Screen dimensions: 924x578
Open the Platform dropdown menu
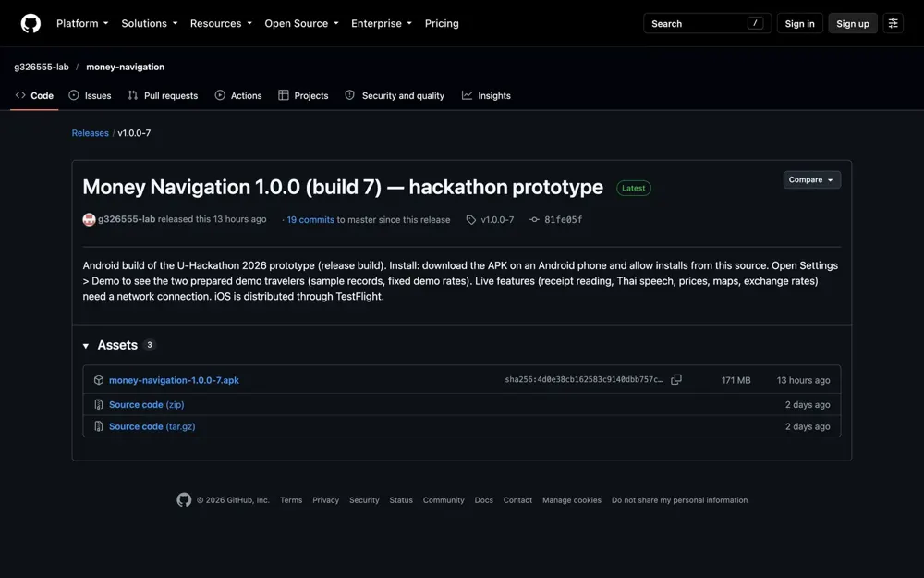coord(82,24)
